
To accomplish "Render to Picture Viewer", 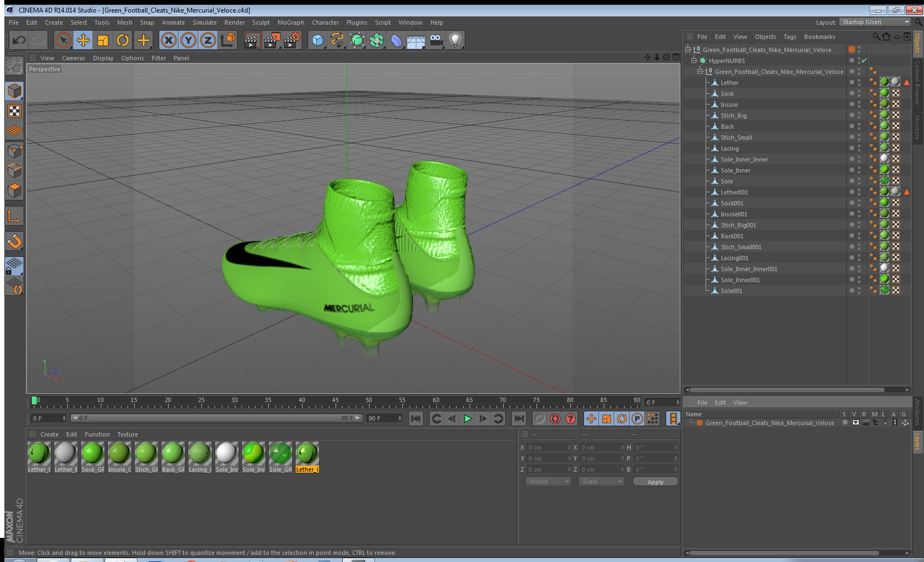I will [272, 40].
